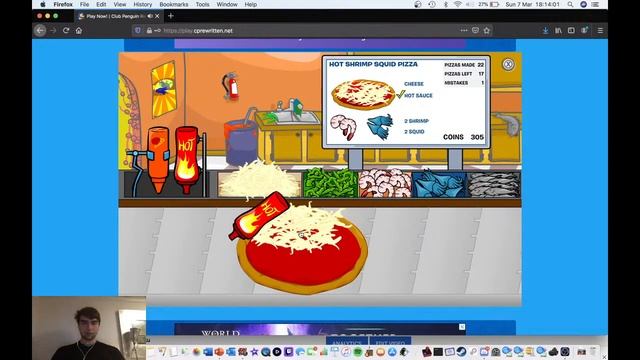This screenshot has height=360, width=640.
Task: Open the Firefox application menu
Action: [x=63, y=4]
